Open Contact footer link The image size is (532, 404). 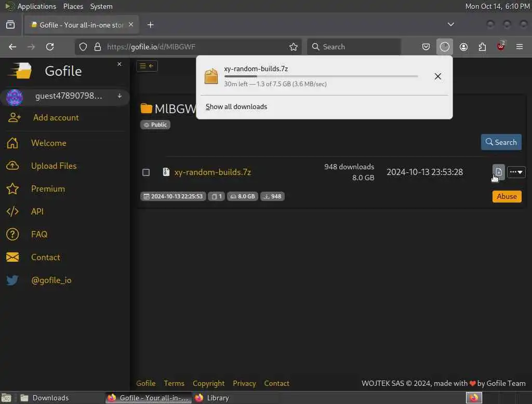click(277, 383)
